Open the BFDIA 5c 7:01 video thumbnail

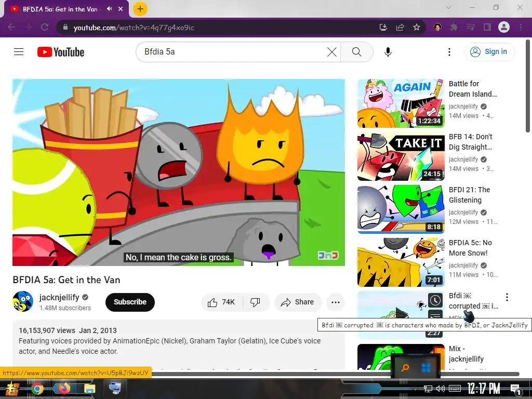point(401,262)
